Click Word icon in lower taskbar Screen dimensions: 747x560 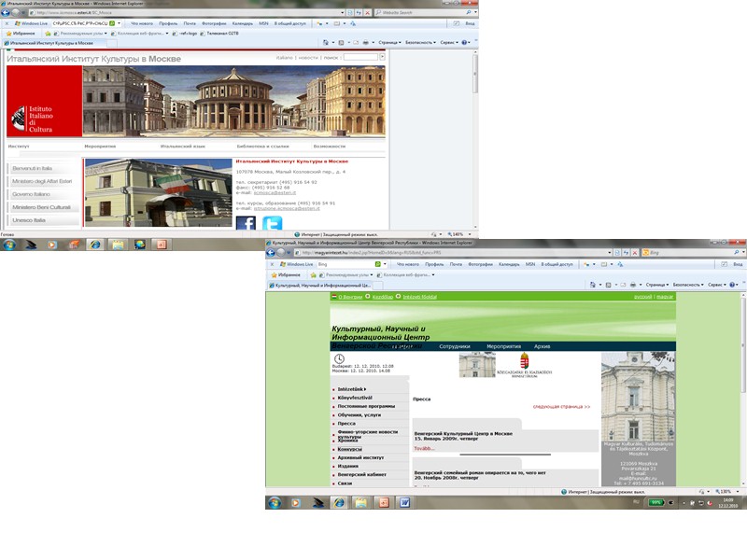click(x=405, y=502)
